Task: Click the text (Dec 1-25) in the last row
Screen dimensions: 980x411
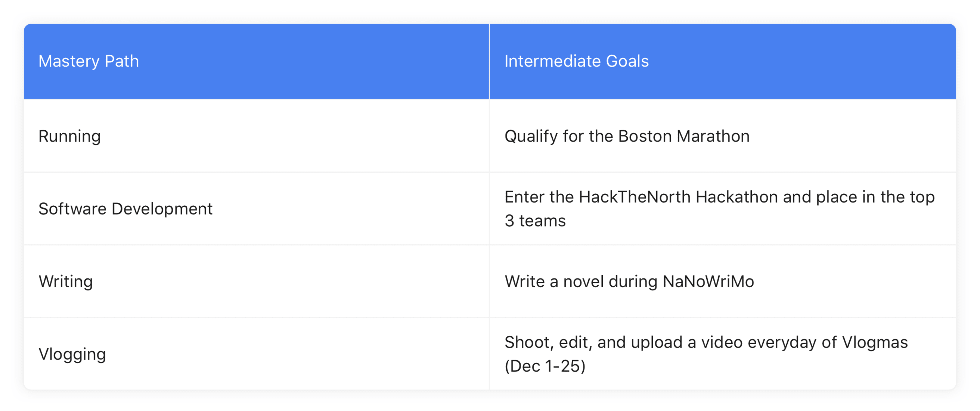Action: click(545, 366)
